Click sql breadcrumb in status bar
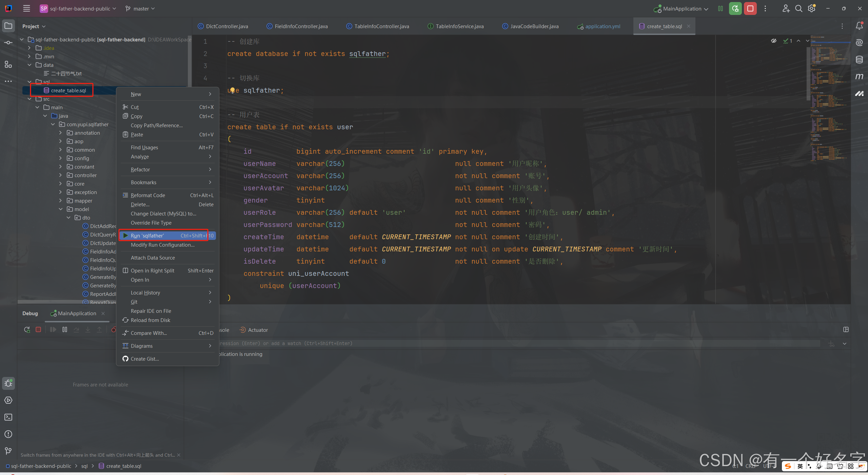This screenshot has height=475, width=868. 84,466
